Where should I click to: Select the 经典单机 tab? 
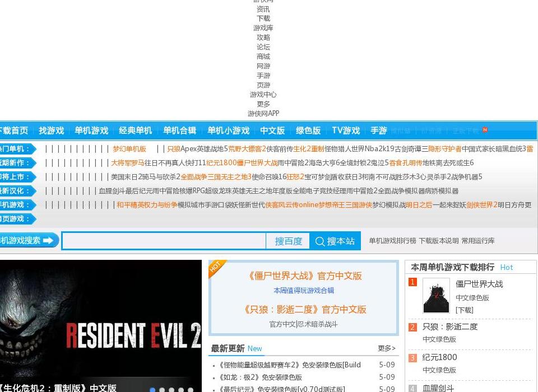(x=136, y=130)
